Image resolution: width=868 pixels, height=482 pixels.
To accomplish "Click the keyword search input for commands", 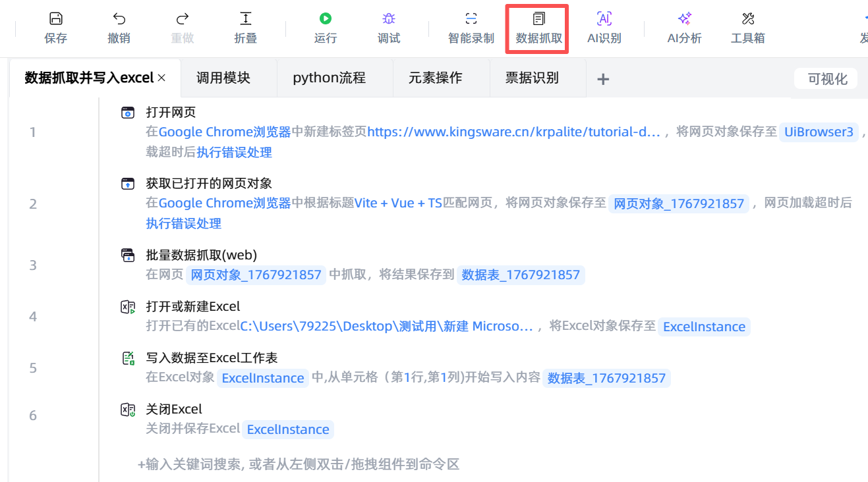I will 299,464.
